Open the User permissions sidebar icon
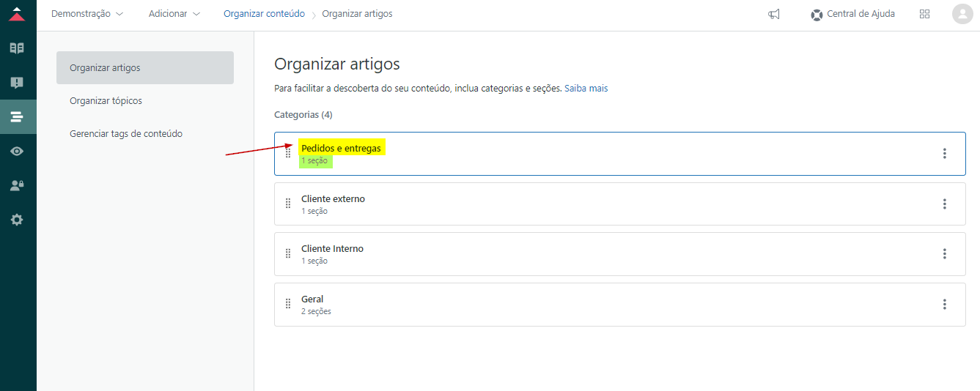This screenshot has height=391, width=980. point(17,185)
